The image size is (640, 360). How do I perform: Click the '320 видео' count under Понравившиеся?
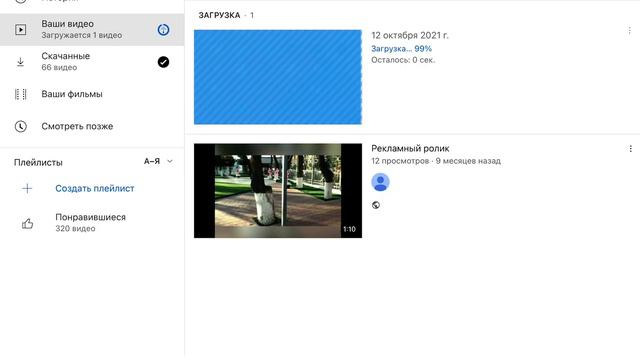click(75, 229)
